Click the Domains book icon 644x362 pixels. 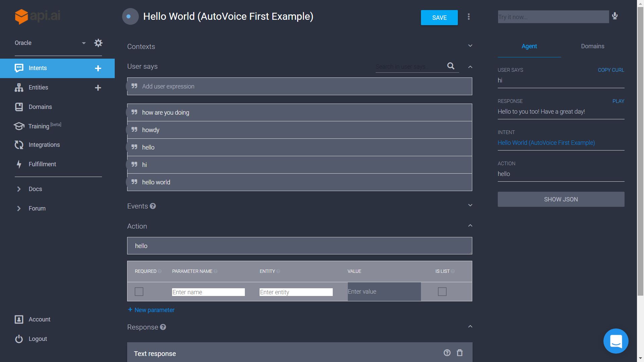(x=19, y=107)
